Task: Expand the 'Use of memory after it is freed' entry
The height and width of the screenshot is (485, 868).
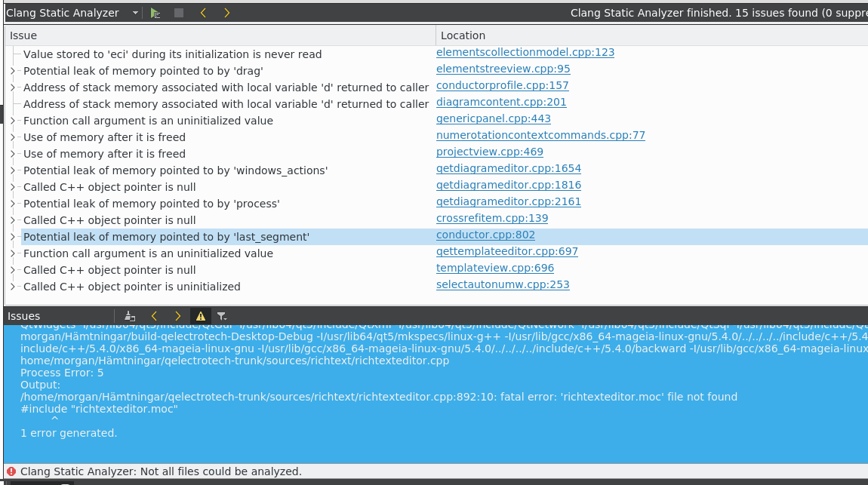Action: (x=12, y=137)
